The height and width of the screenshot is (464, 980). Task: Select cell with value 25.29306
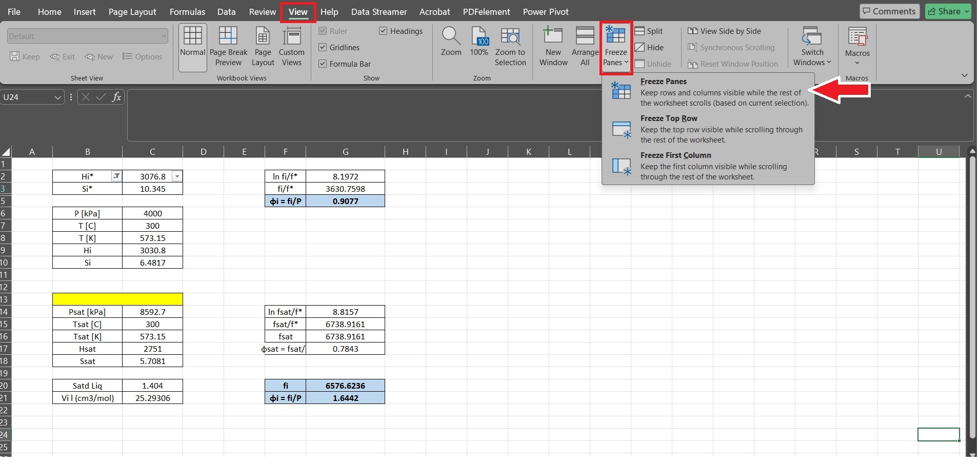click(x=152, y=398)
